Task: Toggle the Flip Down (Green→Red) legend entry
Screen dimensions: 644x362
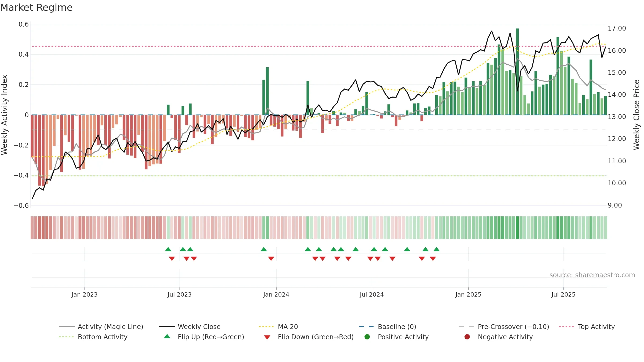Action: [309, 337]
